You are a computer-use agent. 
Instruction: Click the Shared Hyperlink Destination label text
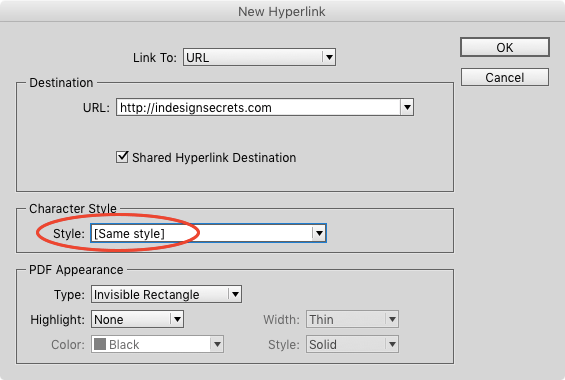coord(214,158)
